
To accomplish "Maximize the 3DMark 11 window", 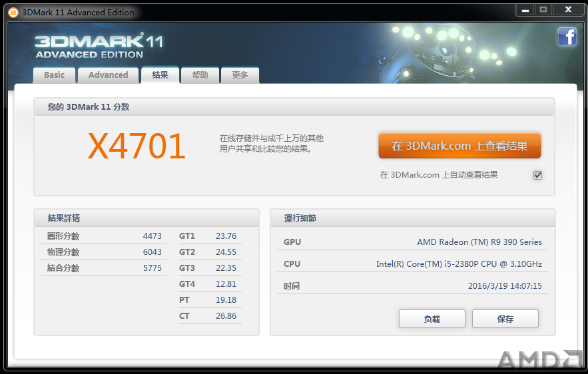I will tap(543, 10).
